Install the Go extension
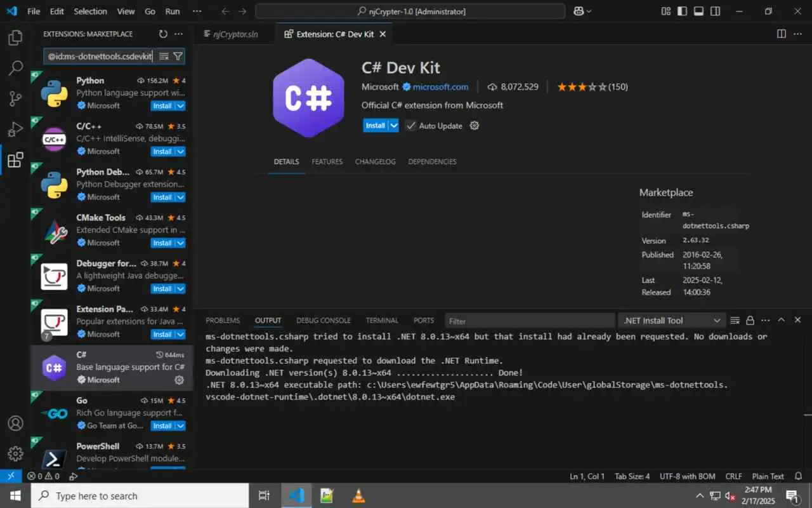Image resolution: width=812 pixels, height=508 pixels. click(x=162, y=426)
